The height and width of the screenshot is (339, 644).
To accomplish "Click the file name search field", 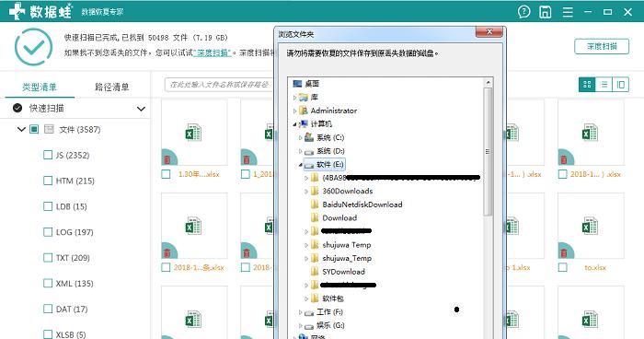I will tap(219, 85).
